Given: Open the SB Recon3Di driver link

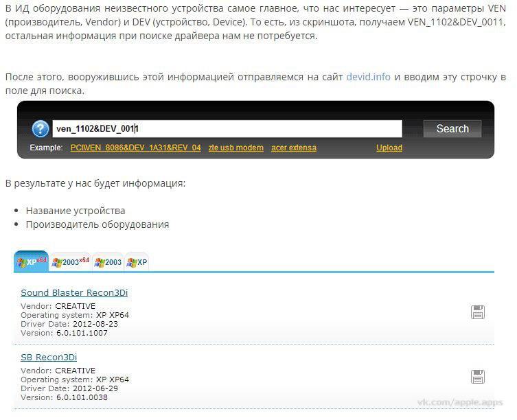Looking at the screenshot, I should coord(49,357).
